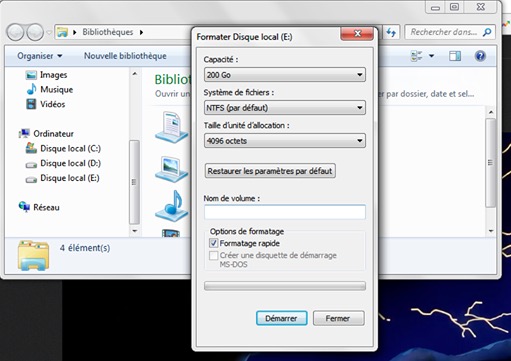This screenshot has height=361, width=511.
Task: Click the navigation pane scroll up arrow
Action: point(134,74)
